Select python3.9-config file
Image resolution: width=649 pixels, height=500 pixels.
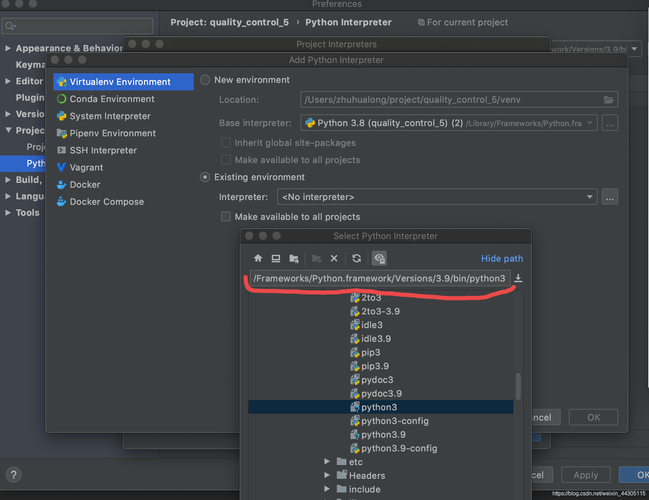(x=394, y=448)
